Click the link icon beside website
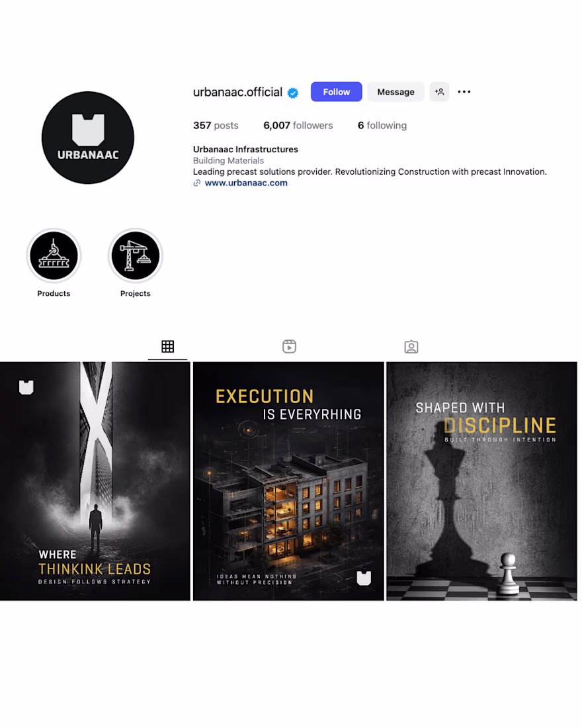This screenshot has width=582, height=728. tap(197, 183)
